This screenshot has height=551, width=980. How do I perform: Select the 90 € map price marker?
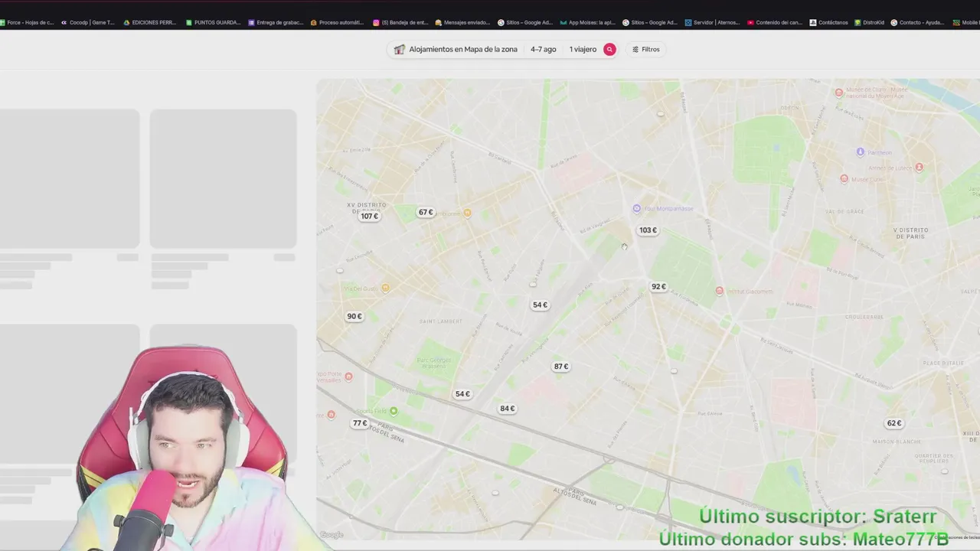[x=354, y=316]
